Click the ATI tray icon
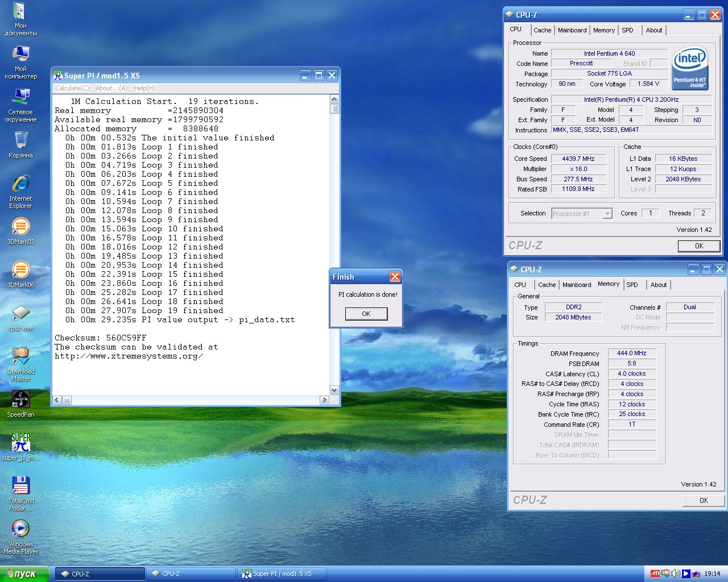Screen dimensions: 728x582 [655, 573]
